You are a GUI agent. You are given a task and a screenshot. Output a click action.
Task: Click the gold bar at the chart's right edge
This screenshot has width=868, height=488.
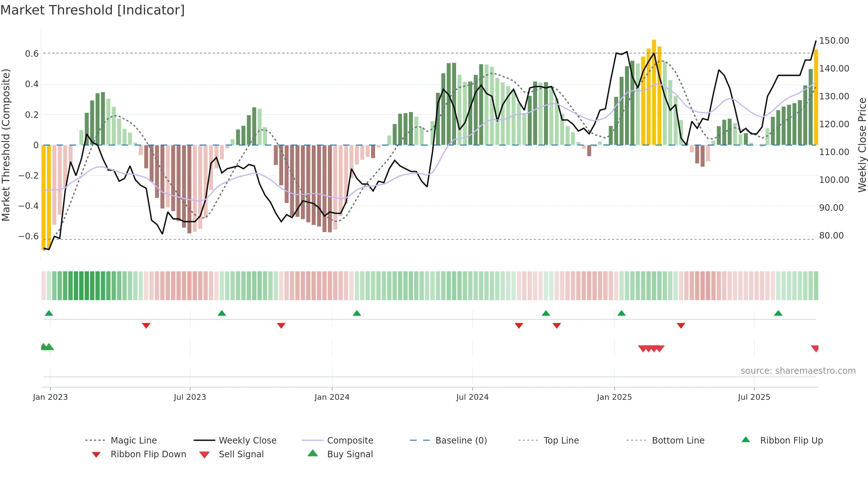[x=816, y=97]
